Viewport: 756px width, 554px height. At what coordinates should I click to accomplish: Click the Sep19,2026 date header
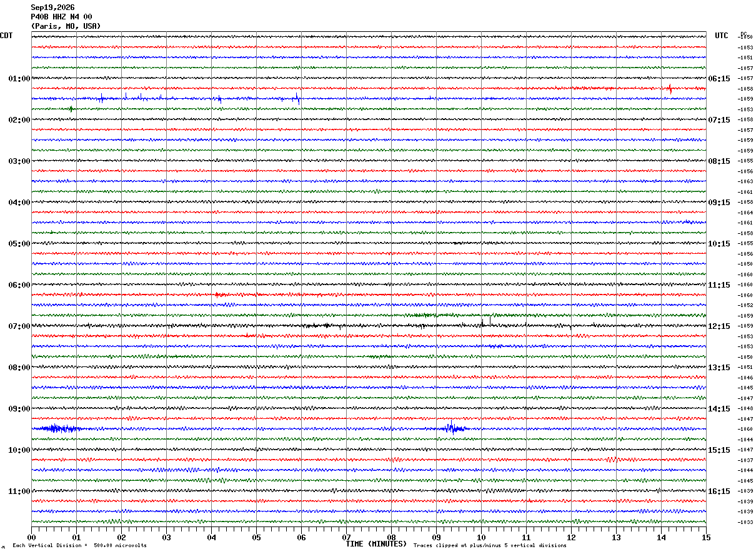[x=52, y=8]
